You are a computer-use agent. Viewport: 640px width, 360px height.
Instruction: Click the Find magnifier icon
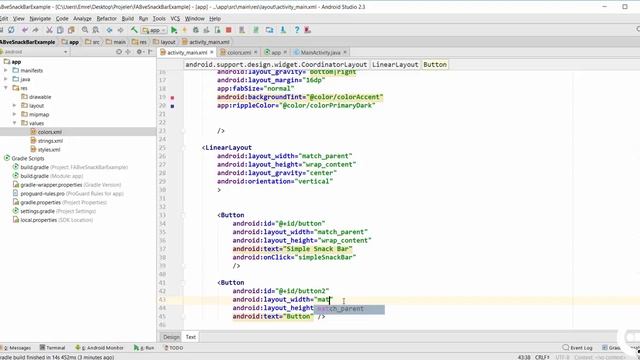85,30
